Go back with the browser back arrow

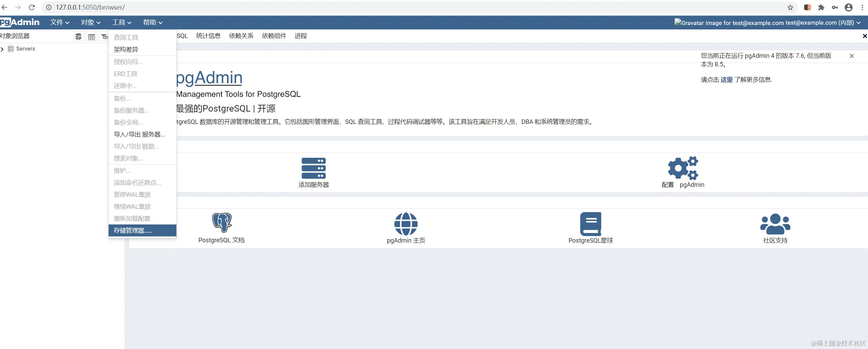click(x=4, y=7)
